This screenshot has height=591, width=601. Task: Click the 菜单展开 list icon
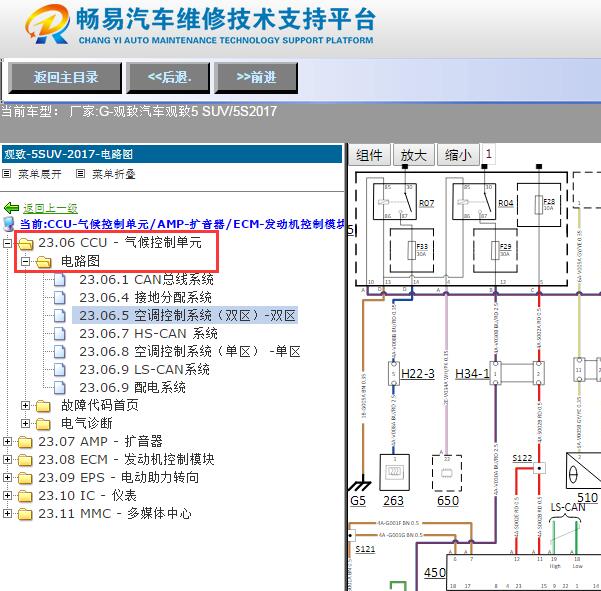[x=7, y=174]
